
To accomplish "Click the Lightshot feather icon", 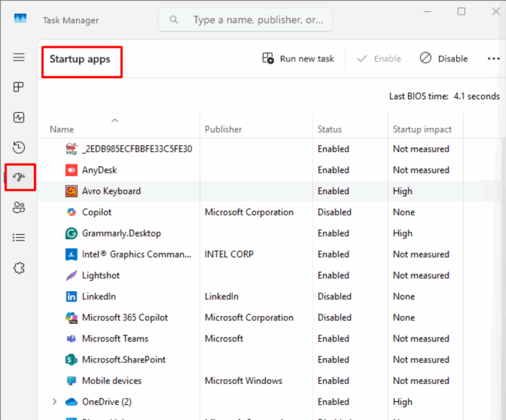I will pyautogui.click(x=71, y=276).
